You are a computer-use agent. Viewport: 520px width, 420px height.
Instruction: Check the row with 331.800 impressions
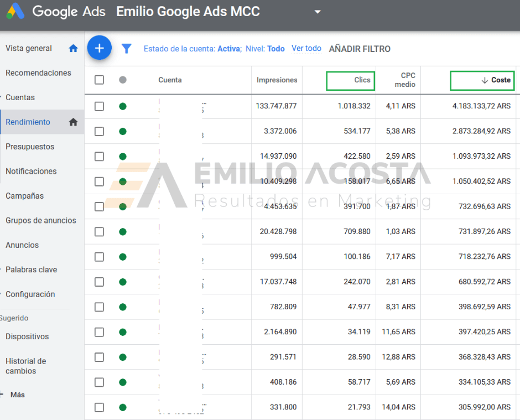tap(99, 407)
